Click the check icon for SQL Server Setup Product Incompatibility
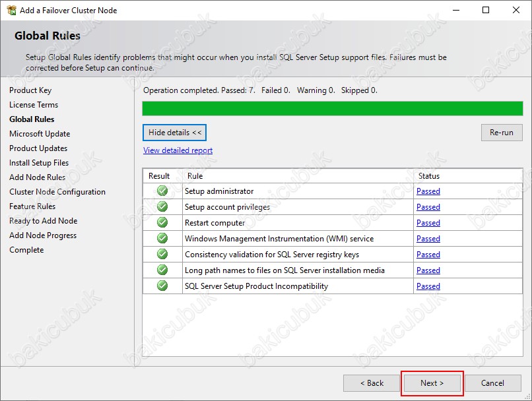This screenshot has height=401, width=532. click(x=162, y=286)
